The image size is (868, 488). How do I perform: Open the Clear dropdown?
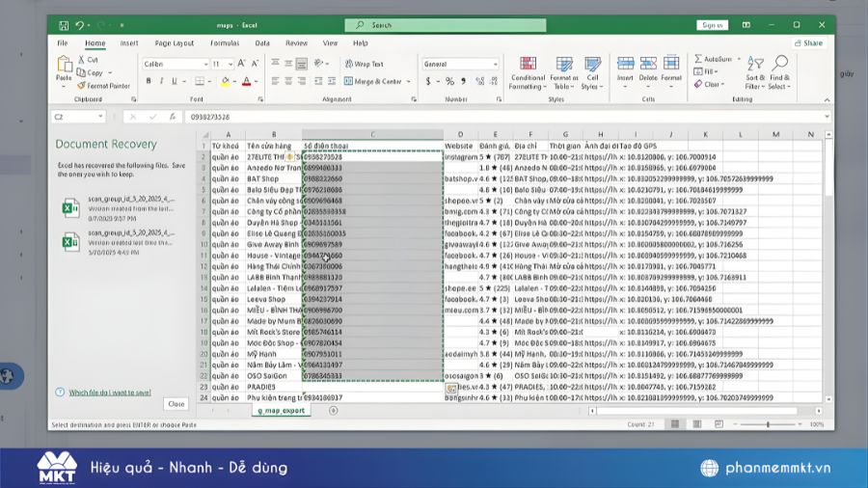coord(709,84)
